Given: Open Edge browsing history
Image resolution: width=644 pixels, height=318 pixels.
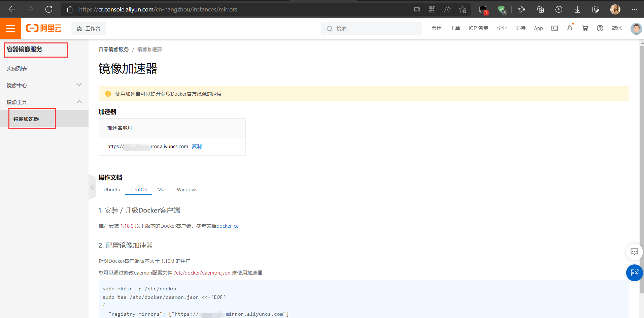Looking at the screenshot, I should click(x=559, y=9).
